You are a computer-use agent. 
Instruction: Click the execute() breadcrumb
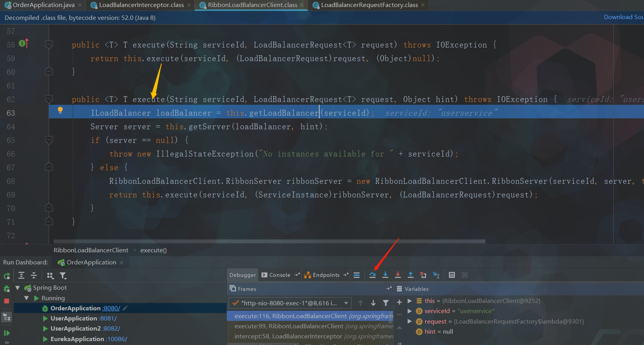(154, 250)
